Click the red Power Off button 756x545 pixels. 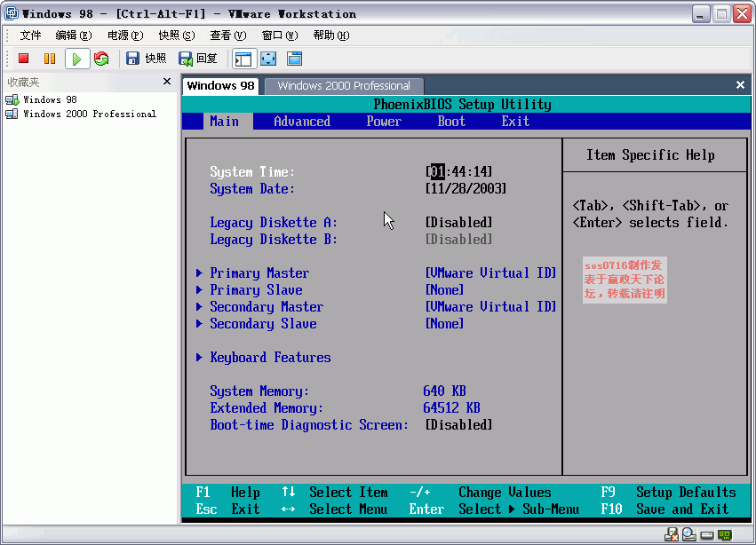tap(24, 59)
